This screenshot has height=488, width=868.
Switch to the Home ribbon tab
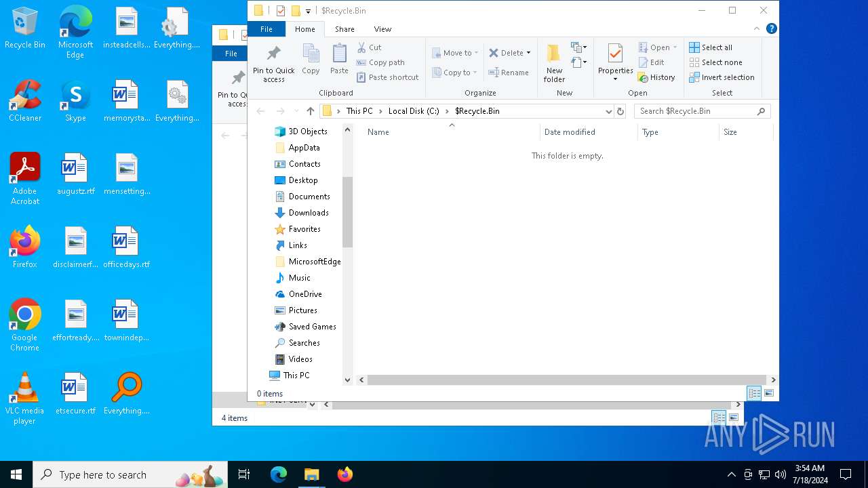coord(304,29)
